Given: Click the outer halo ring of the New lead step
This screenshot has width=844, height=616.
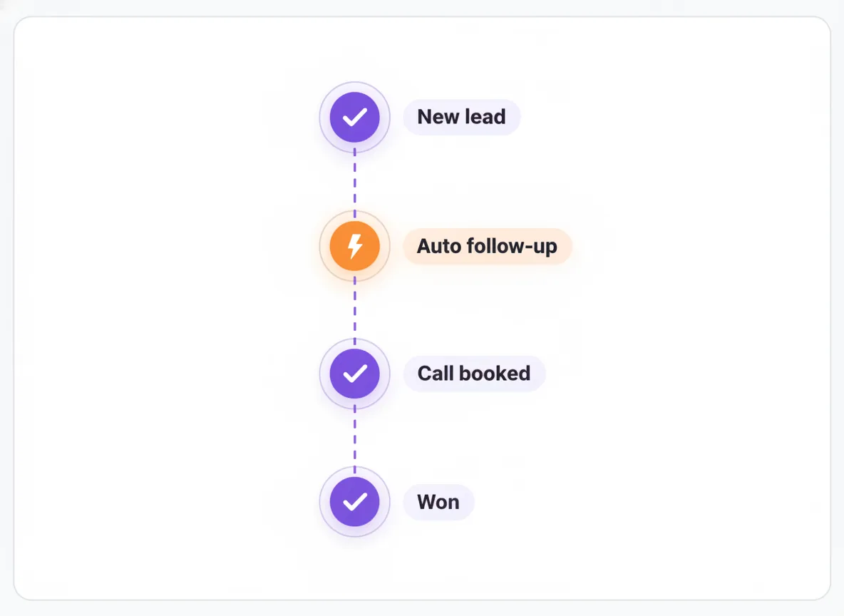Looking at the screenshot, I should click(x=324, y=117).
